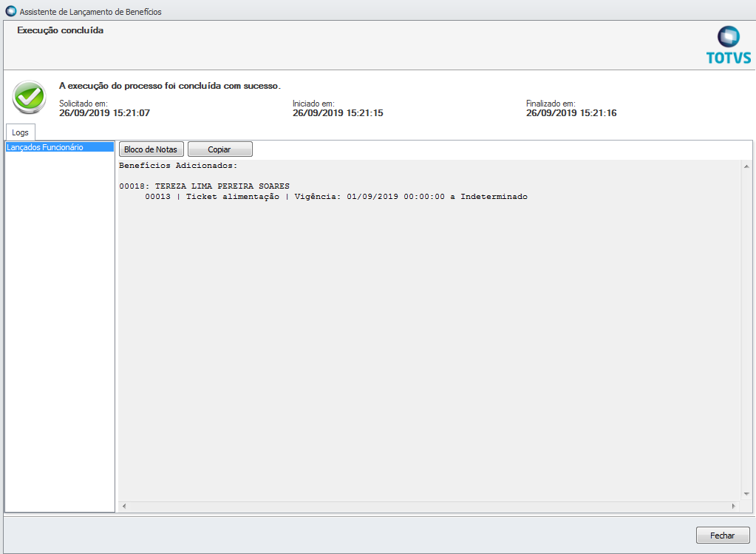
Task: Click the Solicitado em timestamp 15:21:07
Action: (x=105, y=113)
